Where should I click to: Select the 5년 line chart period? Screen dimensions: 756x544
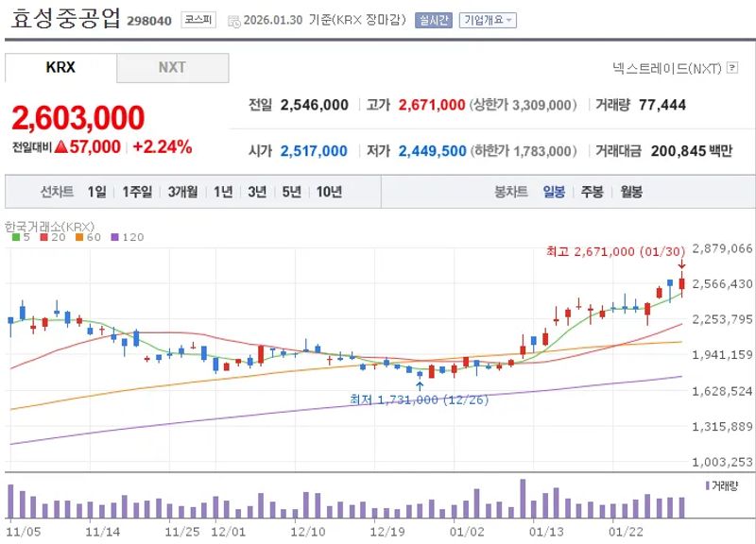click(291, 192)
